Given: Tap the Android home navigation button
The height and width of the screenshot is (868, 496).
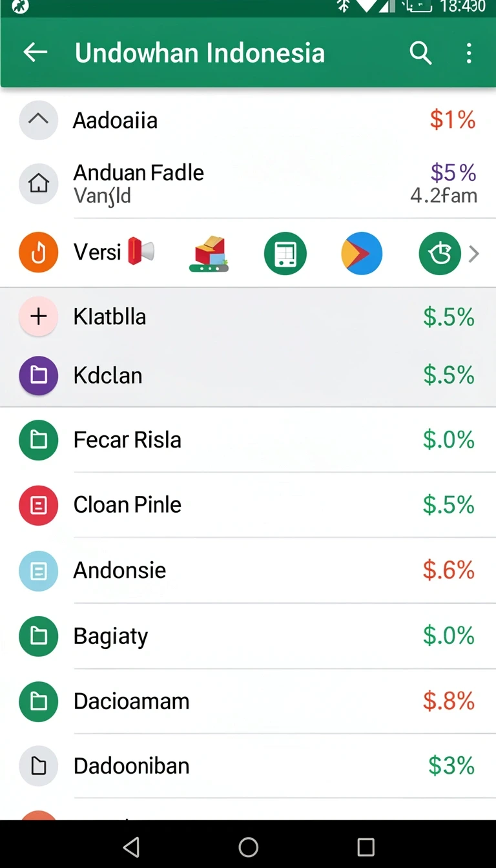Looking at the screenshot, I should (248, 847).
